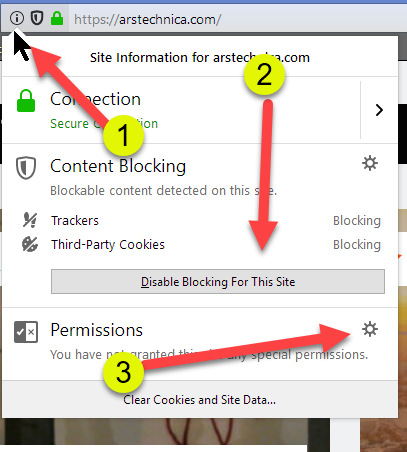
Task: Click the Trackers icon
Action: [x=30, y=220]
